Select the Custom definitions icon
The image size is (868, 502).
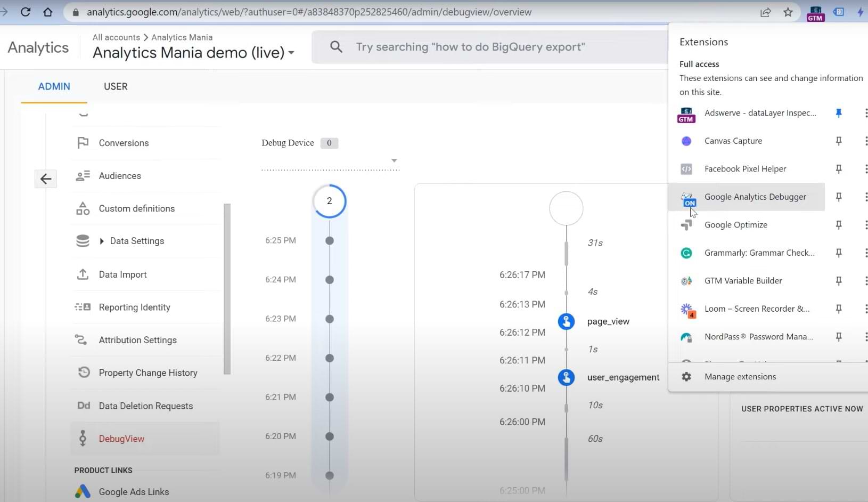tap(83, 208)
